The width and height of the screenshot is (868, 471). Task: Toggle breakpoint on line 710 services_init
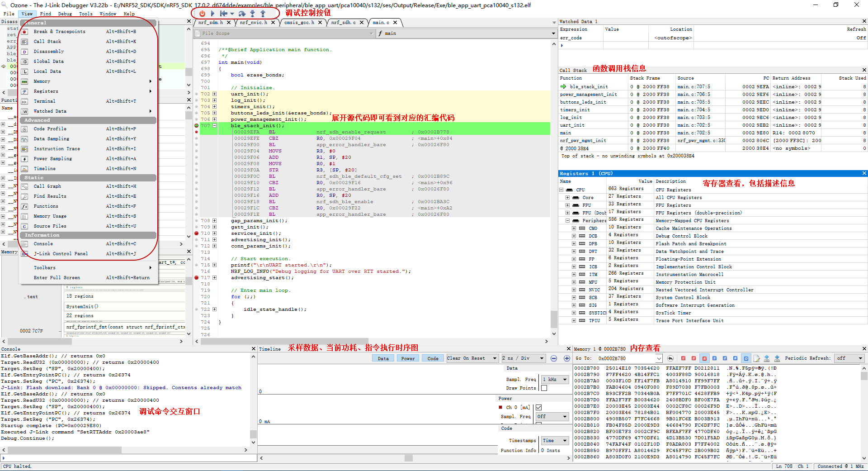click(x=196, y=233)
